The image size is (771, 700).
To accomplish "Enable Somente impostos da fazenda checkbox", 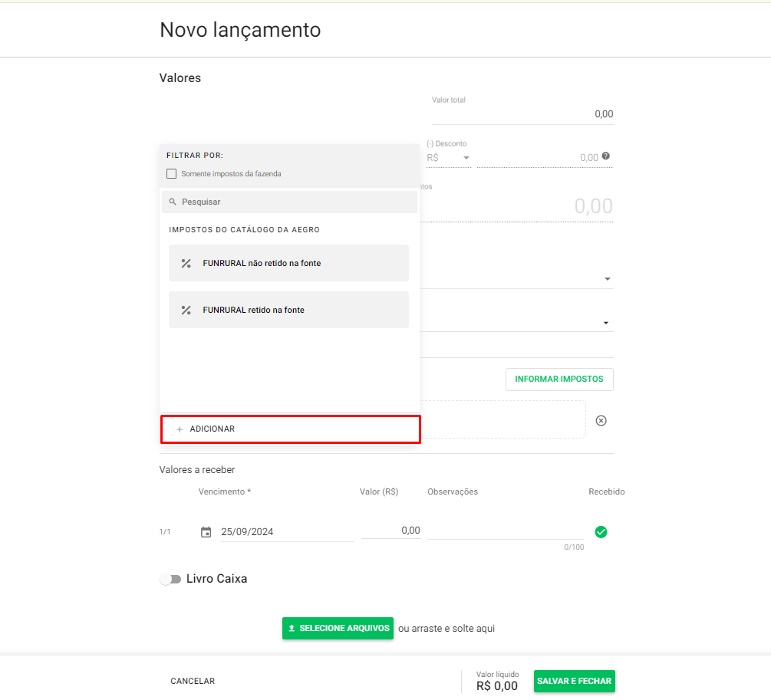I will pyautogui.click(x=172, y=174).
